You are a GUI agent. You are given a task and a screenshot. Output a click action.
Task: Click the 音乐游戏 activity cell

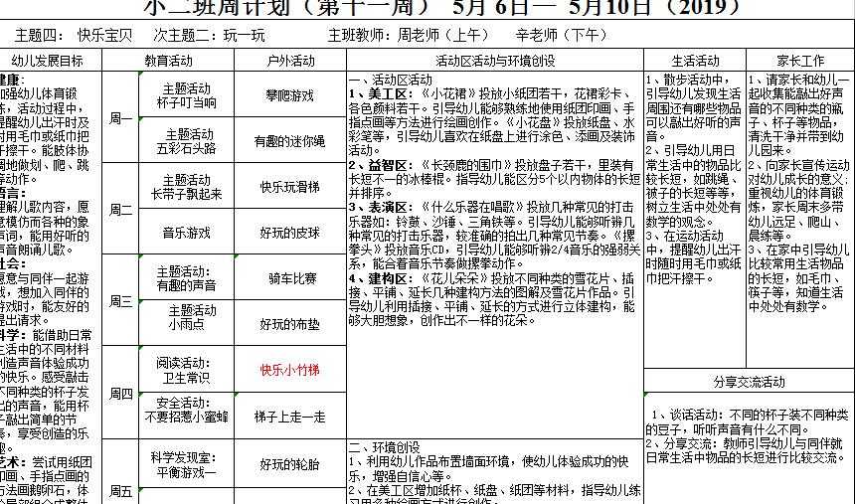coord(186,232)
